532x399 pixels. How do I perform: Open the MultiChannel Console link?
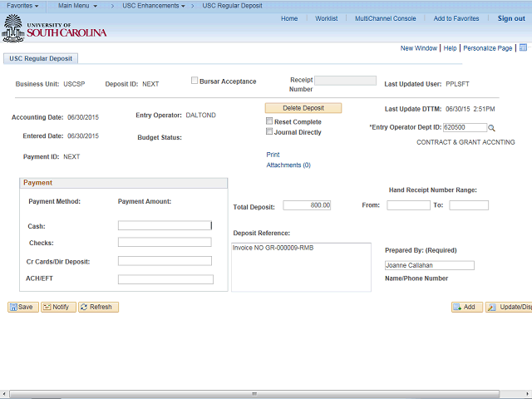pos(386,18)
